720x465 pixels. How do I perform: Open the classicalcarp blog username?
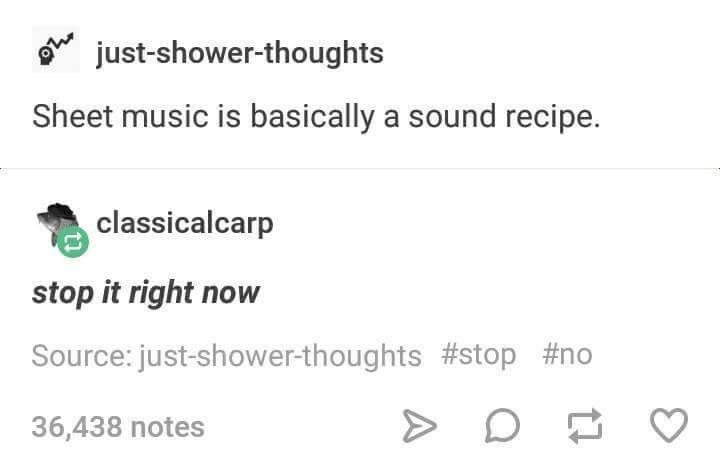(x=185, y=224)
